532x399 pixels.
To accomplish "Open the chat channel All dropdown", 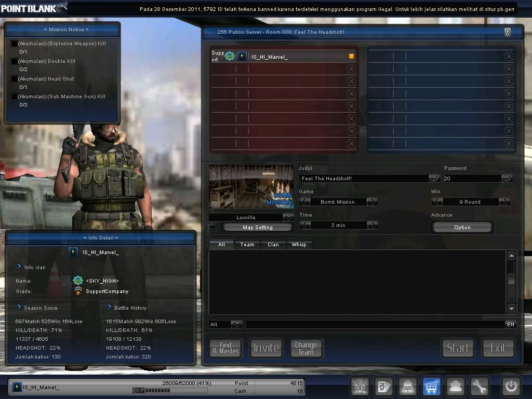I will click(236, 324).
